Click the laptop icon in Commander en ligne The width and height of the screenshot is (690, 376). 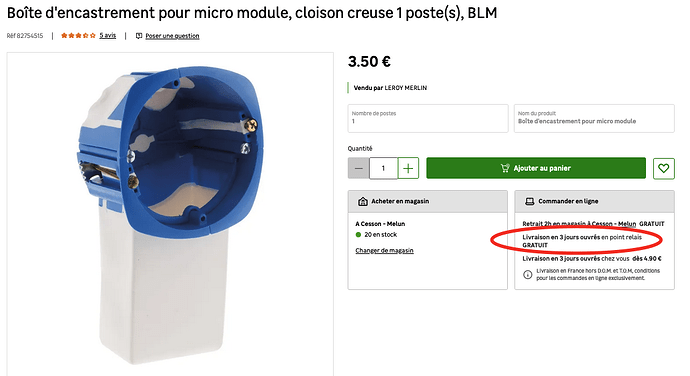(x=529, y=202)
